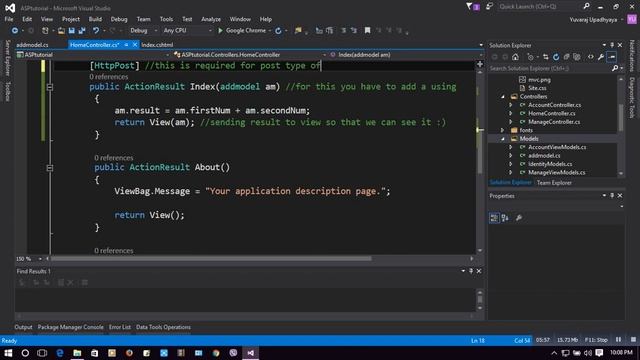Expand HomeController.cs node in Solution Explorer
640x360 pixels.
pyautogui.click(x=511, y=113)
